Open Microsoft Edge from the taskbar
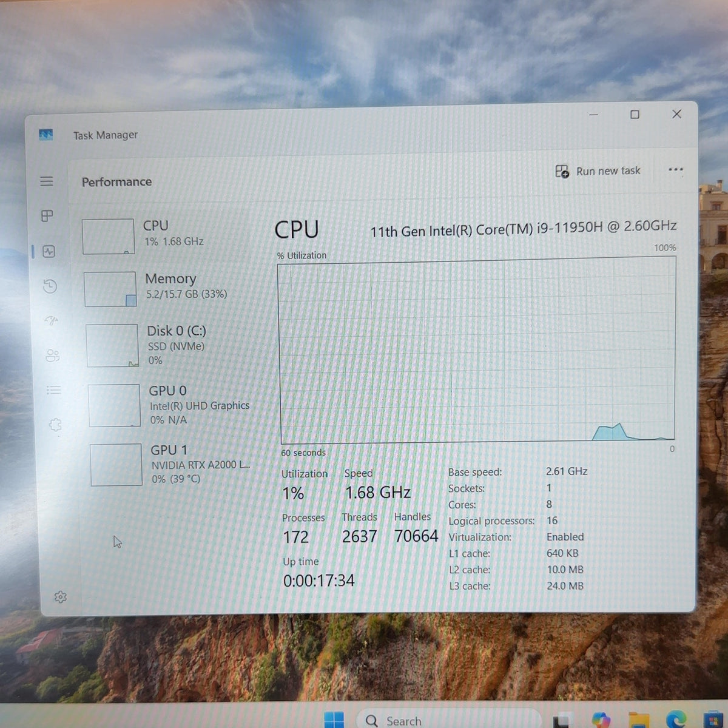This screenshot has height=728, width=728. point(676,720)
